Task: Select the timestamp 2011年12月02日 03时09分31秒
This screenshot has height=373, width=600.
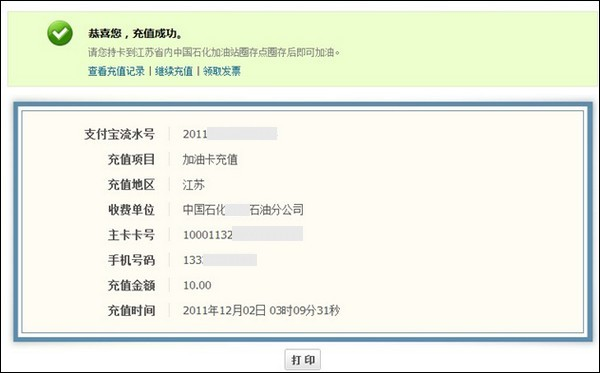Action: point(261,310)
